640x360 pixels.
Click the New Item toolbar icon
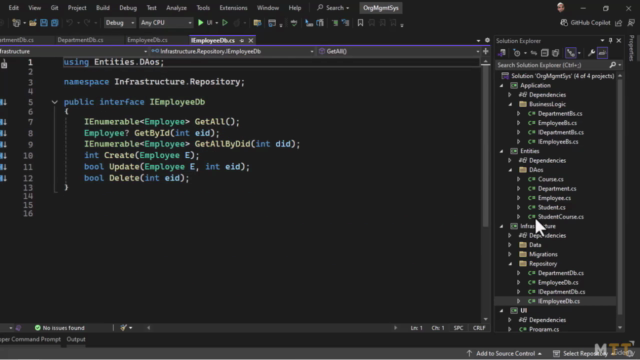(16, 23)
